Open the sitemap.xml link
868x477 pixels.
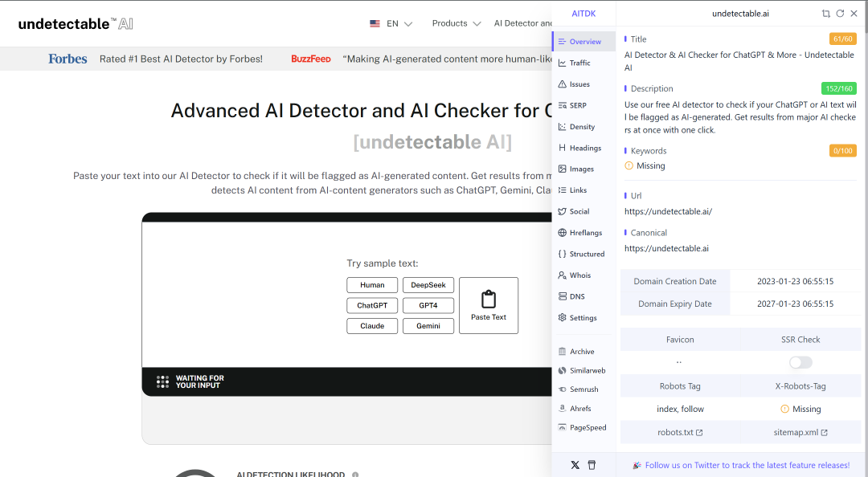[x=800, y=432]
